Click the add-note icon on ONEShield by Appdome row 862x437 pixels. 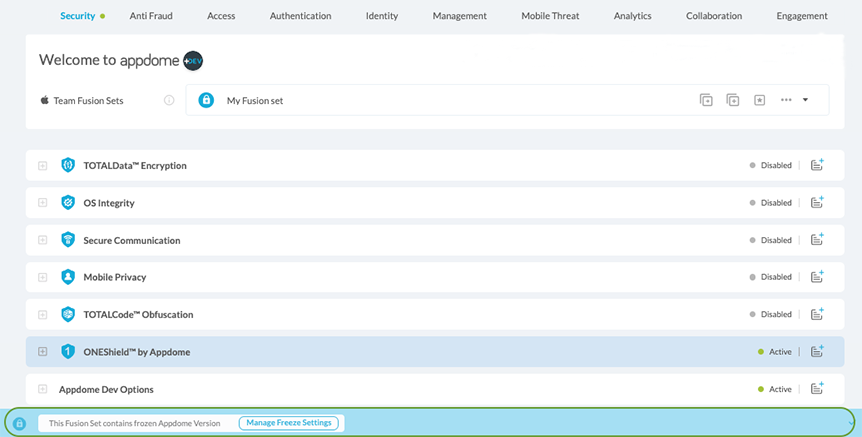pyautogui.click(x=817, y=351)
